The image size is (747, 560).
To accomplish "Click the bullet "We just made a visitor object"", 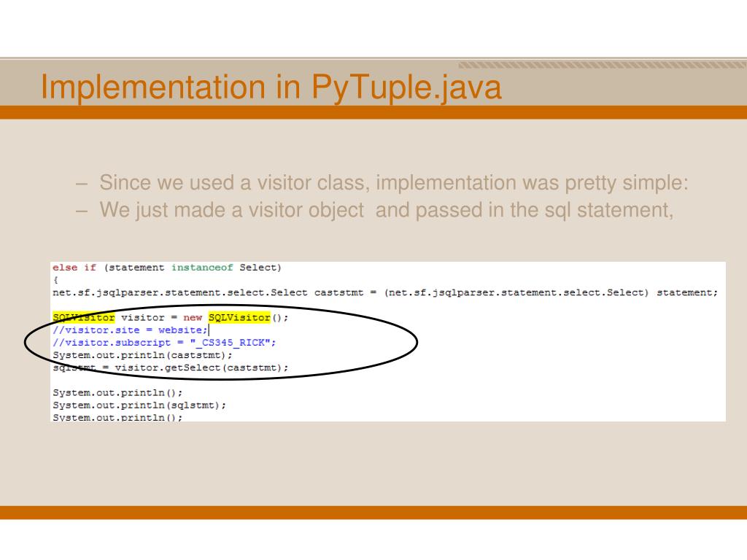I will pos(387,210).
